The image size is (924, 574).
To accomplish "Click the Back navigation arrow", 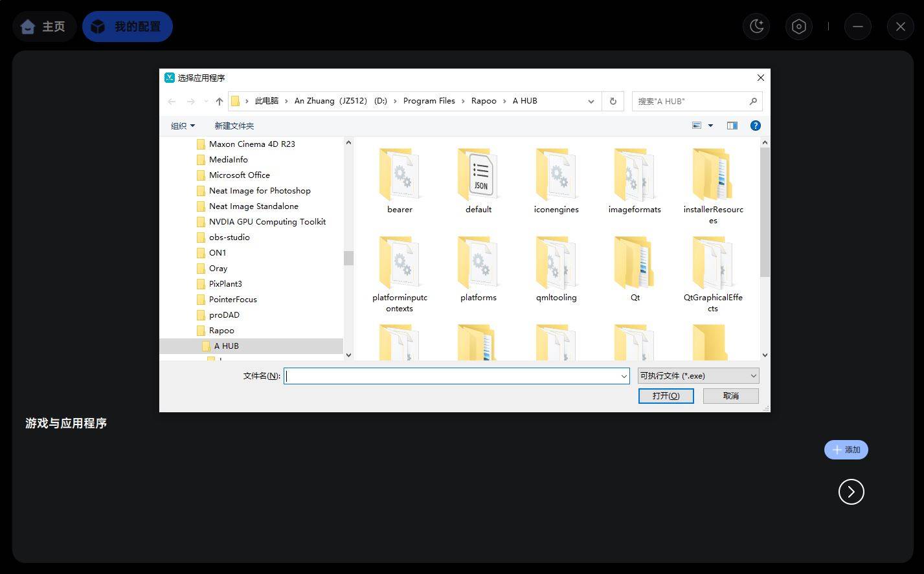I will (172, 102).
